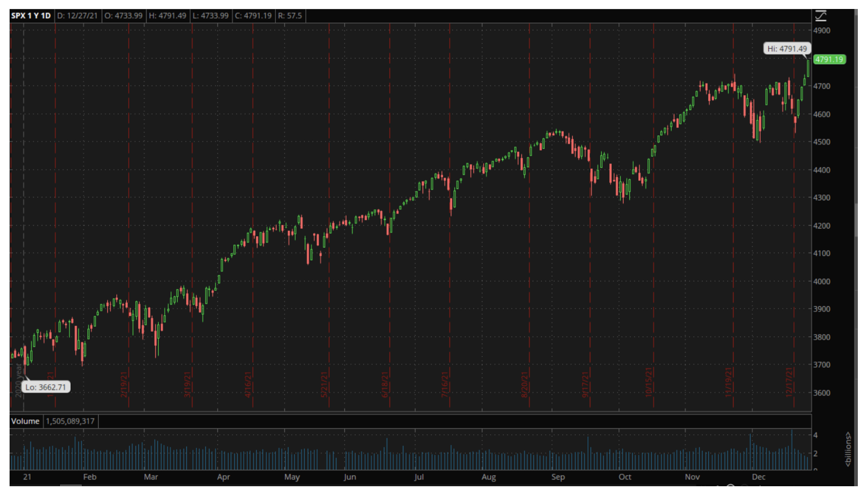Viewport: 868px width, 494px height.
Task: Click the 4700 price axis label
Action: coord(823,86)
